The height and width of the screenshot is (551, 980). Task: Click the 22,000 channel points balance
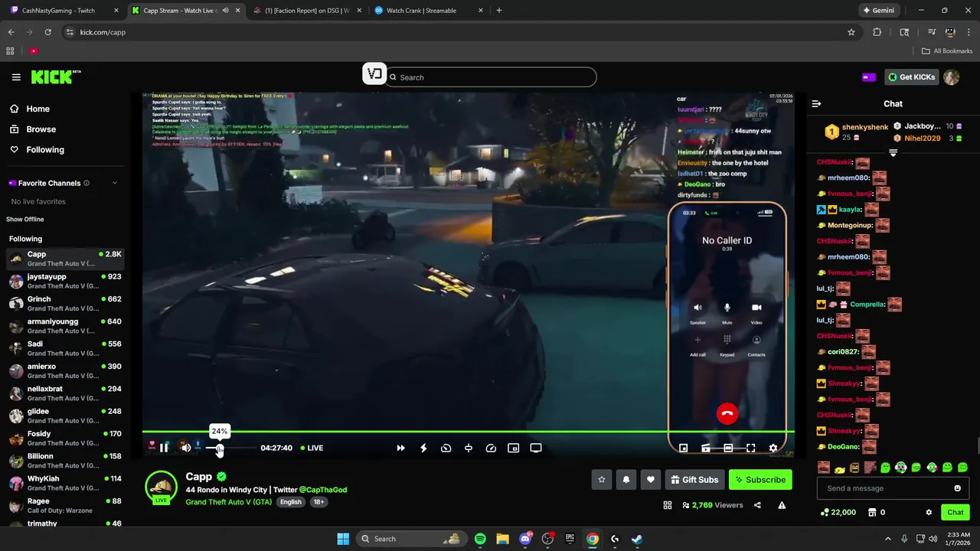click(838, 513)
